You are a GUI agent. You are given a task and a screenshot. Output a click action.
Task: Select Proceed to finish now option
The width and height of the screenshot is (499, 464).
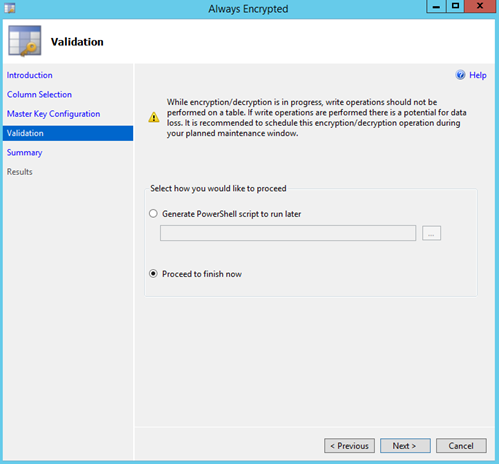coord(153,274)
